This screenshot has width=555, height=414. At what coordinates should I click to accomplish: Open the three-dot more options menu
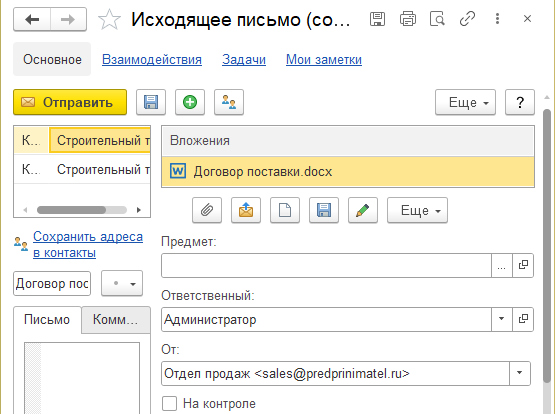(x=497, y=19)
